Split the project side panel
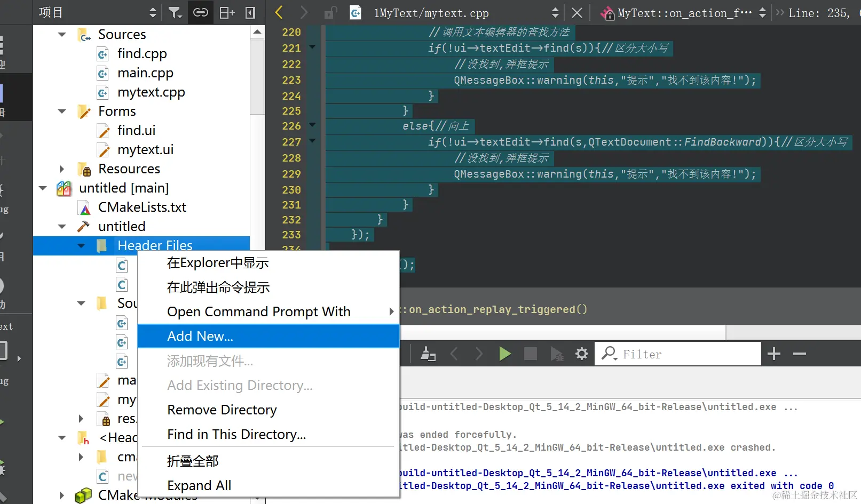861x504 pixels. (227, 12)
